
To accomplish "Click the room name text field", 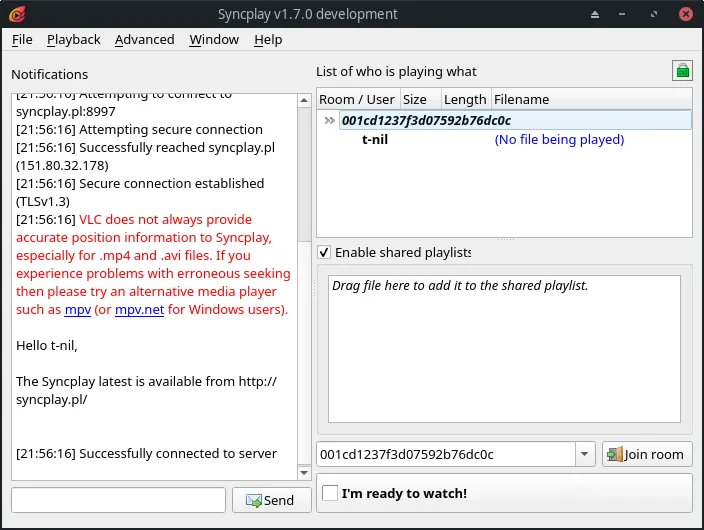I will [x=446, y=454].
